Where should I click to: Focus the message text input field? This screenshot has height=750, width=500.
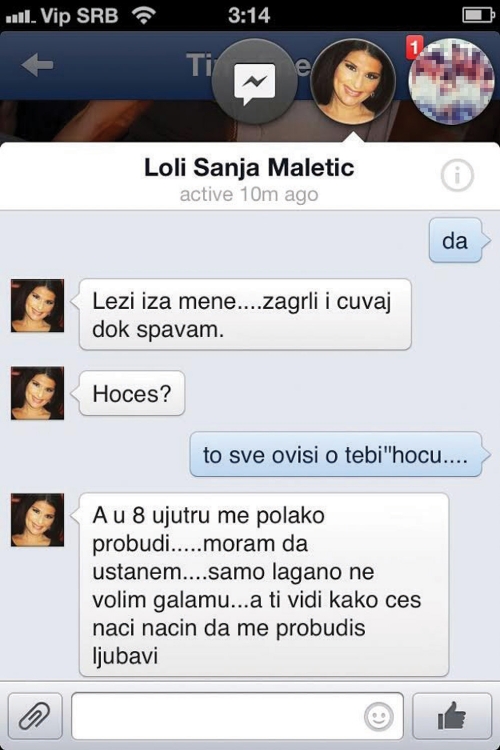click(237, 716)
